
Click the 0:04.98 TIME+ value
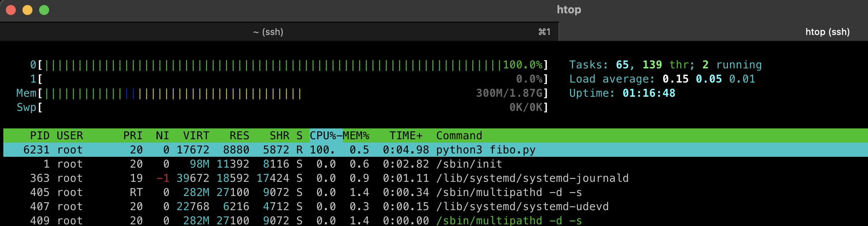point(406,150)
